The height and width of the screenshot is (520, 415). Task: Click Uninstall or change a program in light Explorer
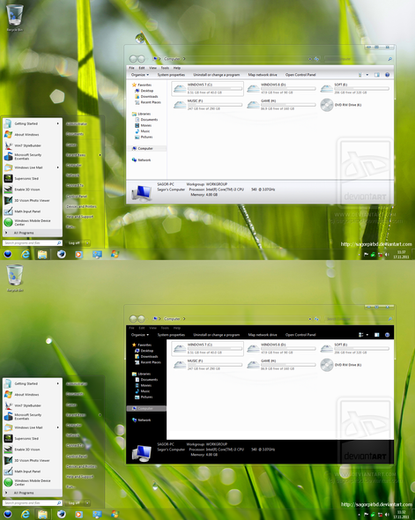click(216, 75)
